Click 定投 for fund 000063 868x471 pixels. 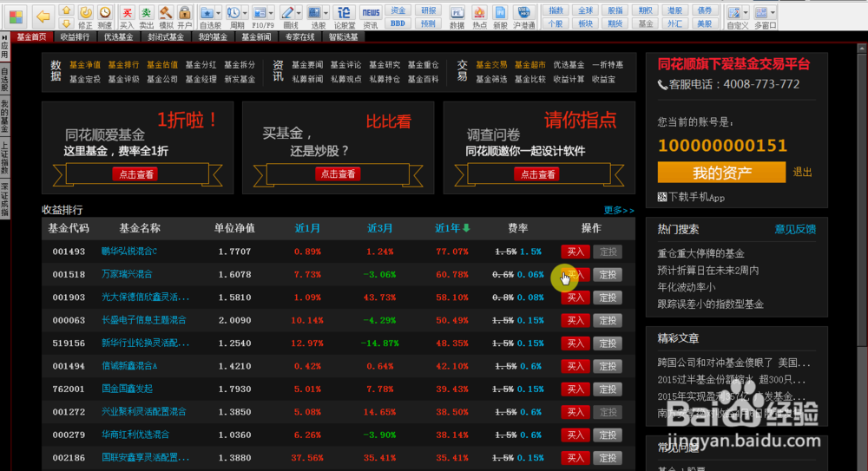coord(608,320)
